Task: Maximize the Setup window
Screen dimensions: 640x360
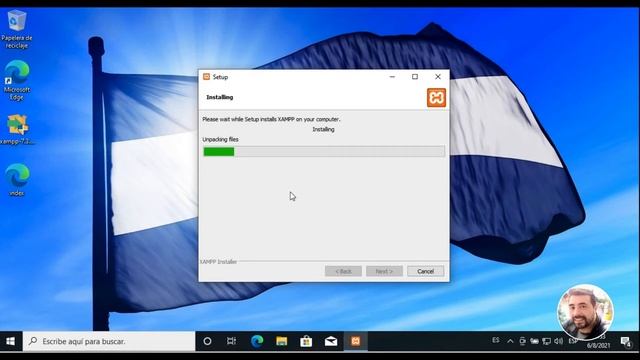Action: click(x=415, y=77)
